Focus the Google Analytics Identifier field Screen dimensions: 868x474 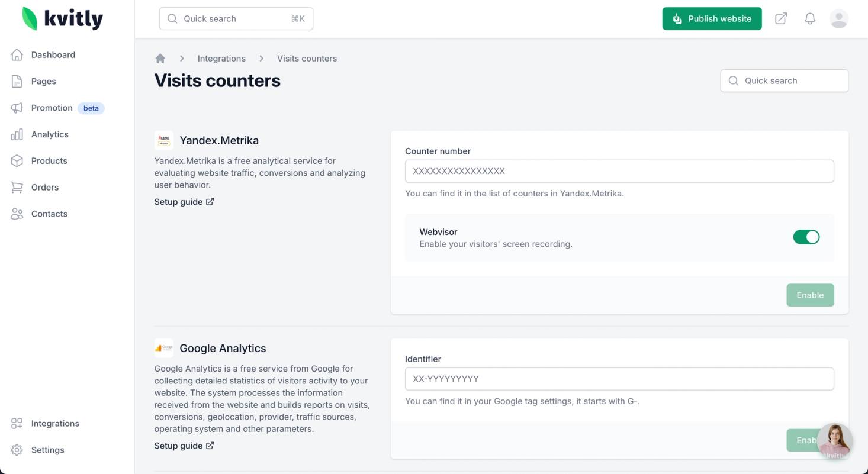[x=619, y=379]
